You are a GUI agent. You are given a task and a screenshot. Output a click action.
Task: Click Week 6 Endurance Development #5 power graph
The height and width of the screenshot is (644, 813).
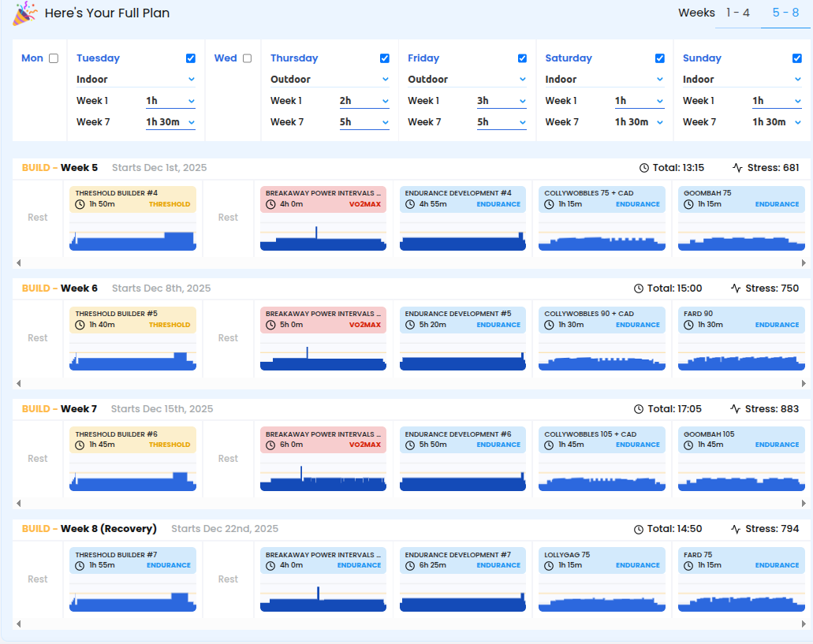coord(463,357)
